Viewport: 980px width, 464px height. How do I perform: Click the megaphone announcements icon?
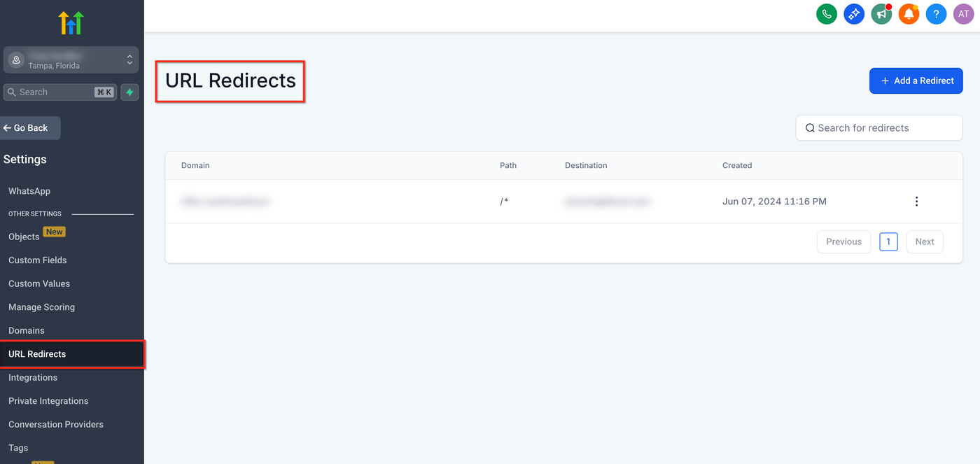pos(881,14)
